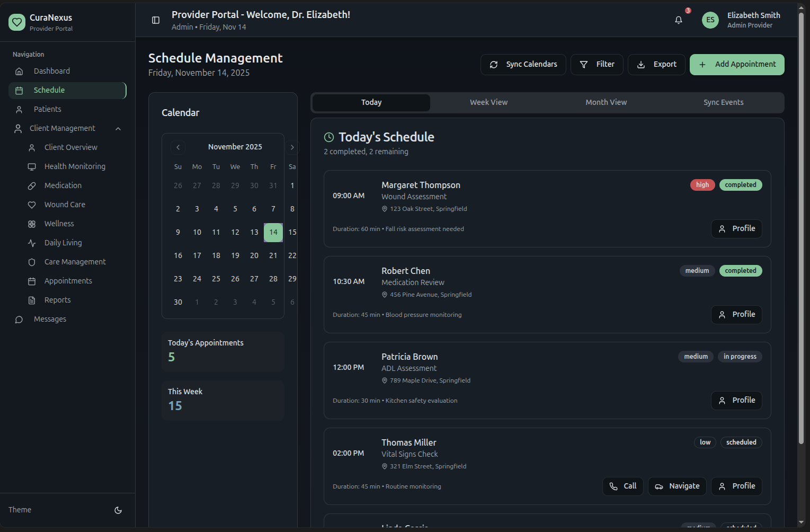
Task: Toggle dark theme with the moon icon
Action: [118, 510]
